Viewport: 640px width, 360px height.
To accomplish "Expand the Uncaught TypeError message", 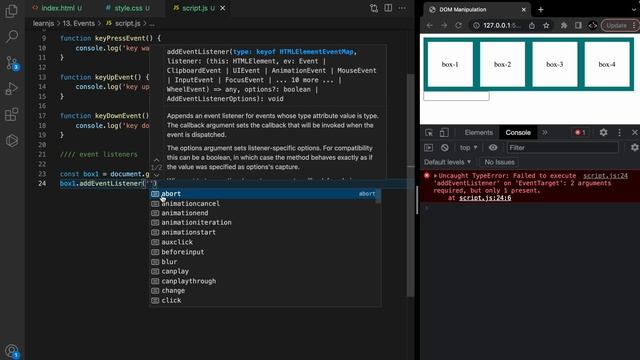I will pyautogui.click(x=436, y=176).
